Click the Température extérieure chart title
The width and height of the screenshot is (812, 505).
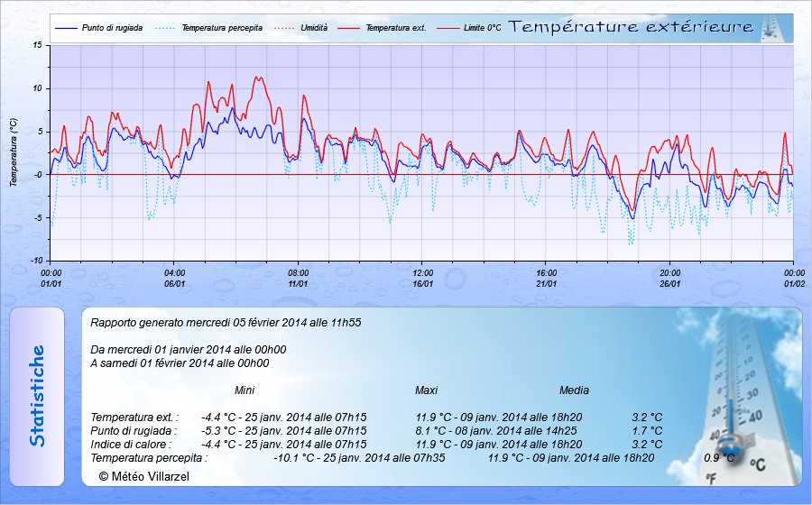631,27
